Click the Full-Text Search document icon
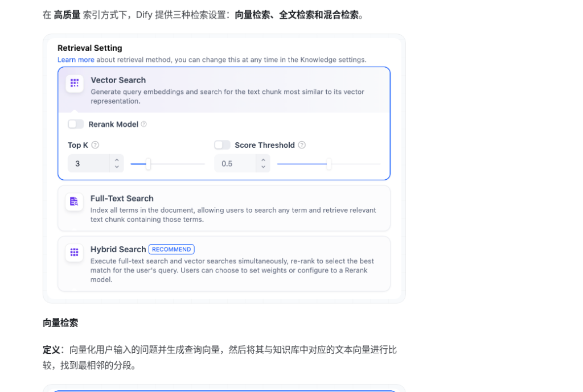The height and width of the screenshot is (392, 583). click(x=75, y=201)
